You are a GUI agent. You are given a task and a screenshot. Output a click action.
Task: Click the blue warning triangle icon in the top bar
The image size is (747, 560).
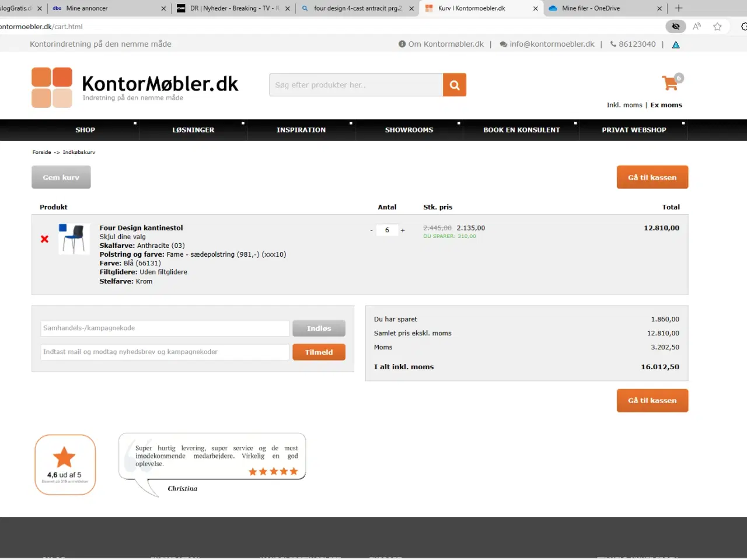pyautogui.click(x=676, y=45)
